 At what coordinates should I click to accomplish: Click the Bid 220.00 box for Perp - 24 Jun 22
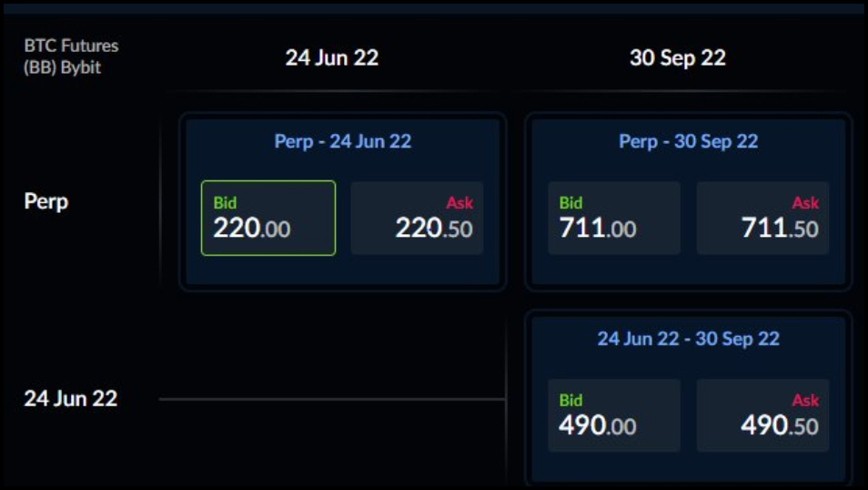267,218
